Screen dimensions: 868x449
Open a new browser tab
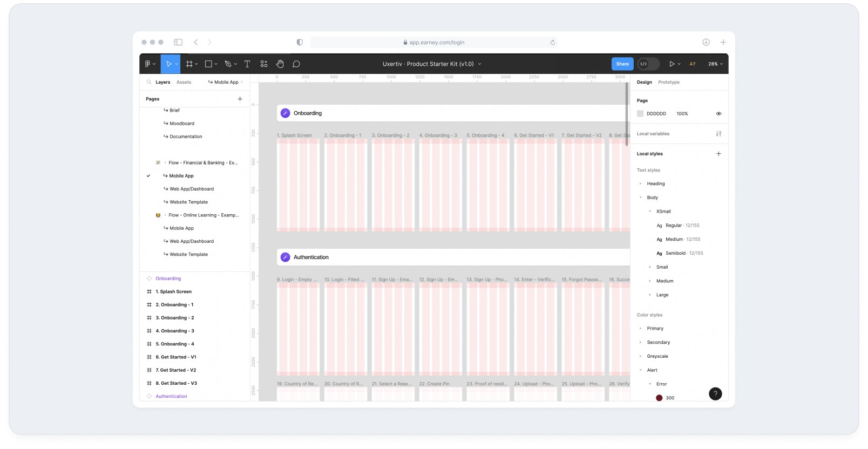(x=723, y=42)
